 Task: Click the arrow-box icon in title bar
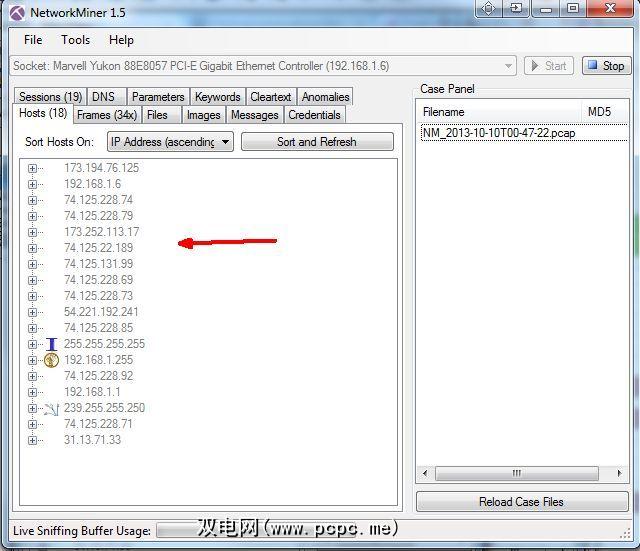516,8
